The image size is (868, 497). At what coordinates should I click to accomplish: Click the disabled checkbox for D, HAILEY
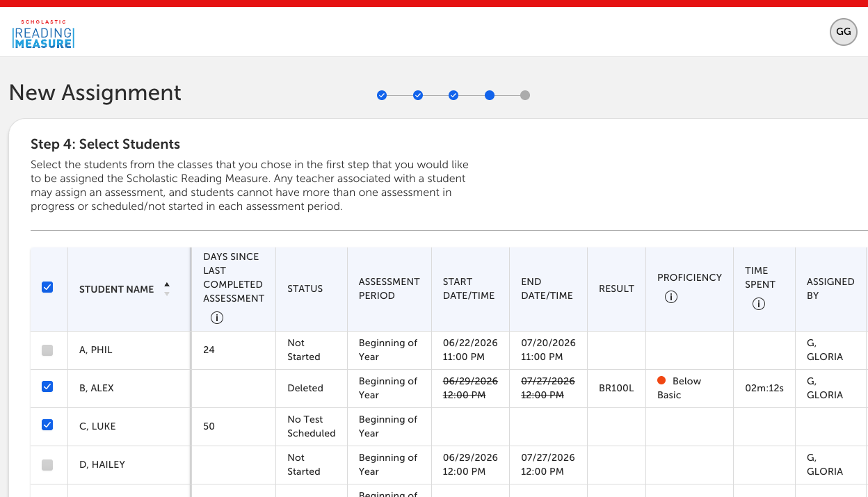coord(47,465)
